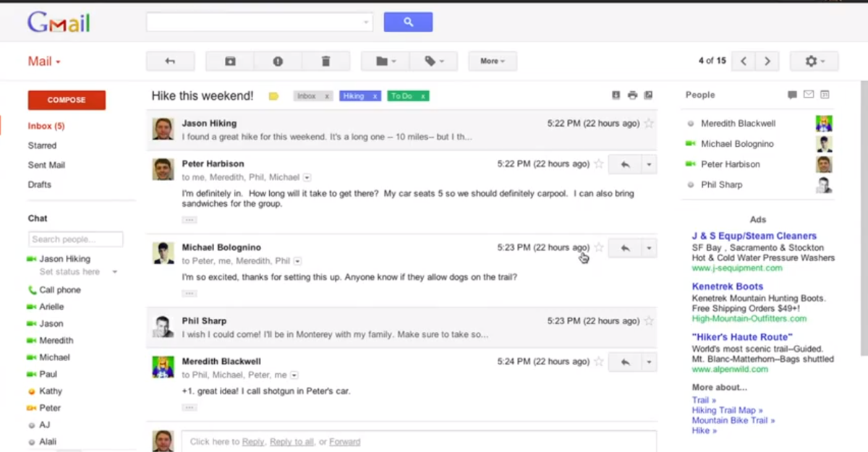Viewport: 868px width, 452px height.
Task: Click the Reply to all link
Action: click(292, 442)
